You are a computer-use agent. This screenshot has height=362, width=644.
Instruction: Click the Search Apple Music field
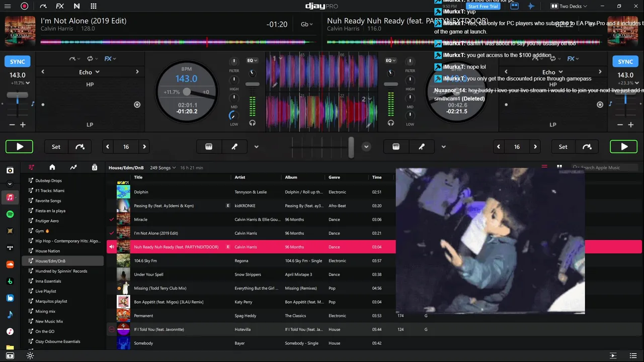pos(605,167)
